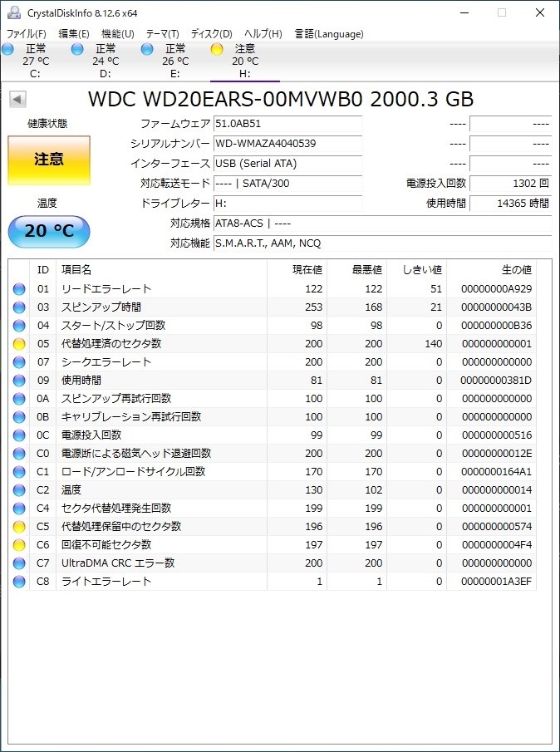Click the CrystalDiskInfo title bar icon
The height and width of the screenshot is (752, 560).
14,12
